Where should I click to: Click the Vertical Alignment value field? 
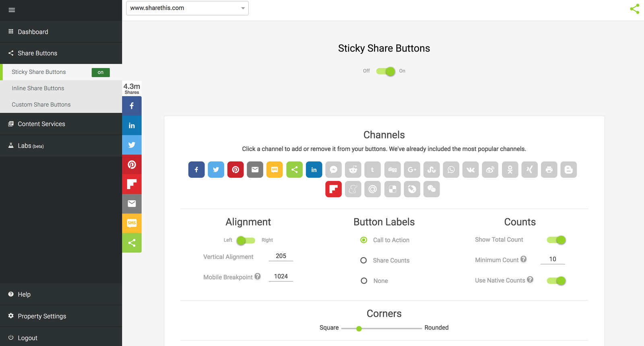[x=281, y=256]
